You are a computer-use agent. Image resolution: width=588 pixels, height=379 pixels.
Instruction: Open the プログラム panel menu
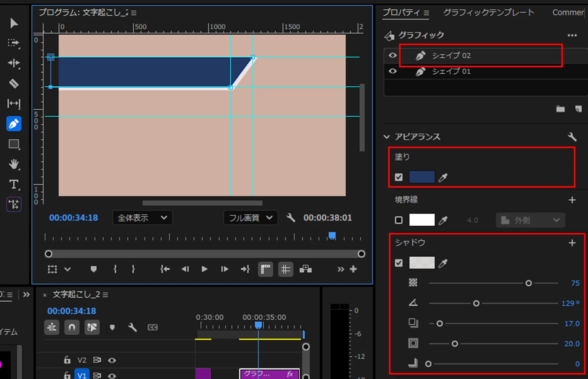(134, 13)
